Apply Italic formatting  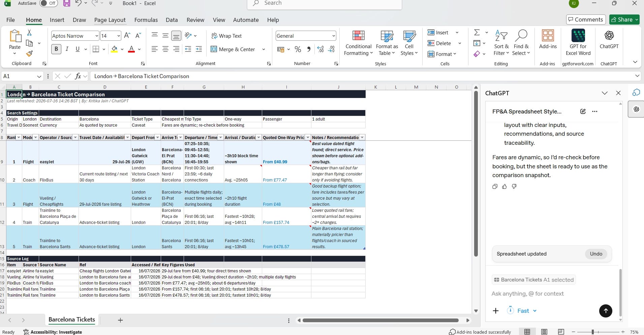point(67,49)
